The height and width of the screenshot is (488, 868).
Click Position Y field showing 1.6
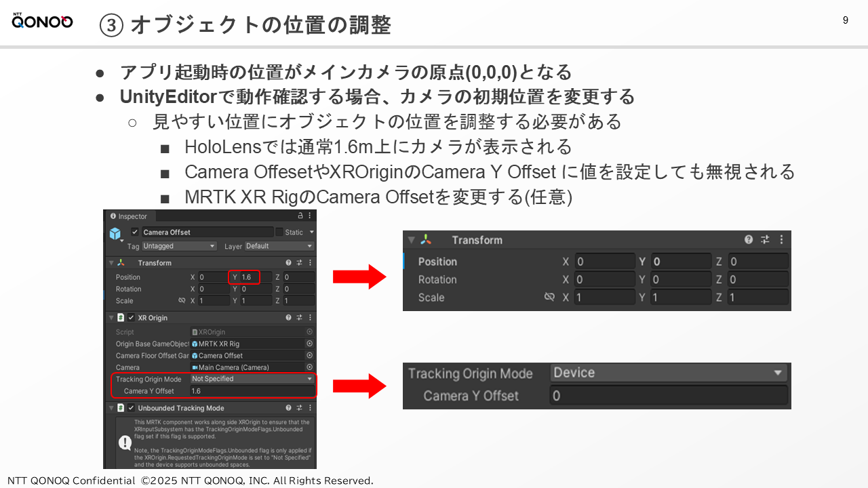(256, 277)
